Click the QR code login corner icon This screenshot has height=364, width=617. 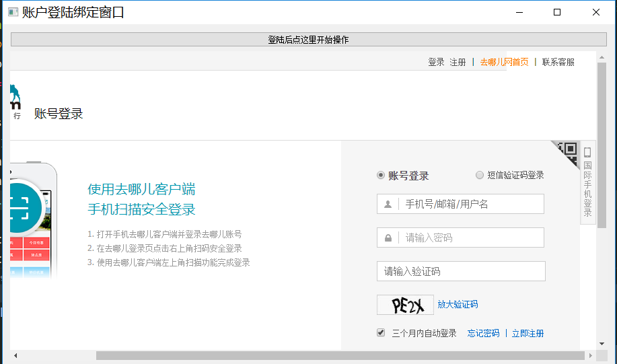569,153
